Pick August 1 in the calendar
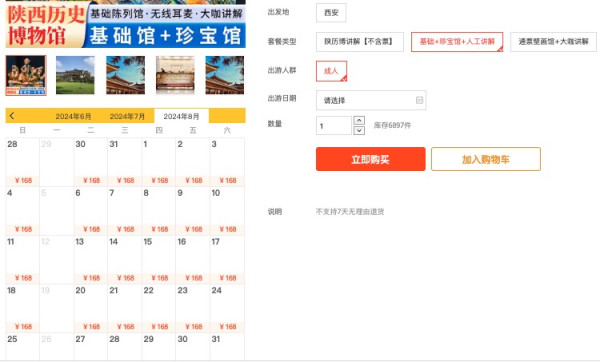600x362 pixels. pyautogui.click(x=159, y=162)
